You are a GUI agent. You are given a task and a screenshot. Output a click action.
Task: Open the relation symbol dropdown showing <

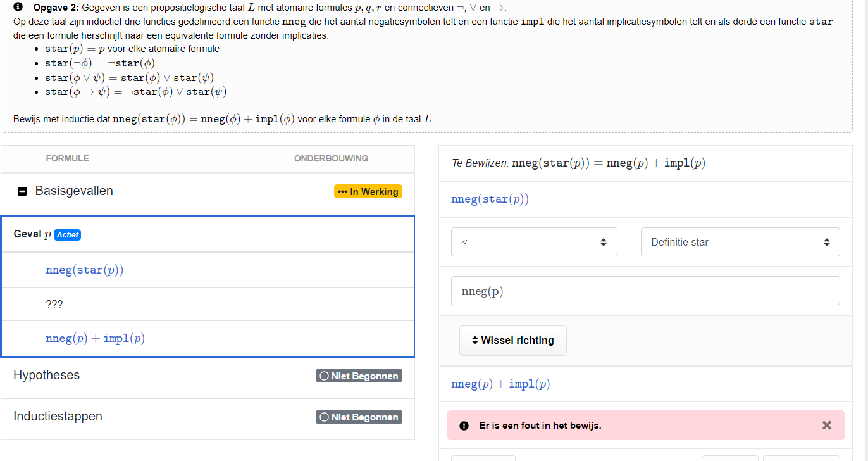click(x=533, y=241)
